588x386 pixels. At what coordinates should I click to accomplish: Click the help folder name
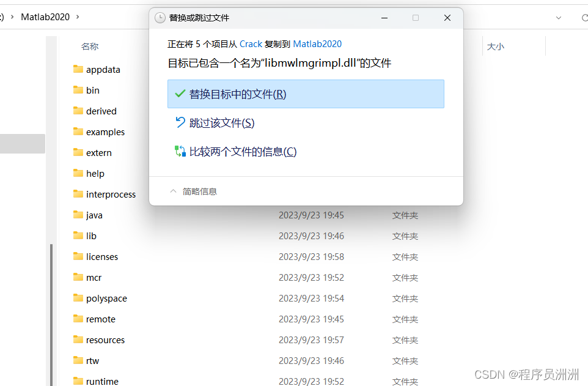pyautogui.click(x=95, y=174)
